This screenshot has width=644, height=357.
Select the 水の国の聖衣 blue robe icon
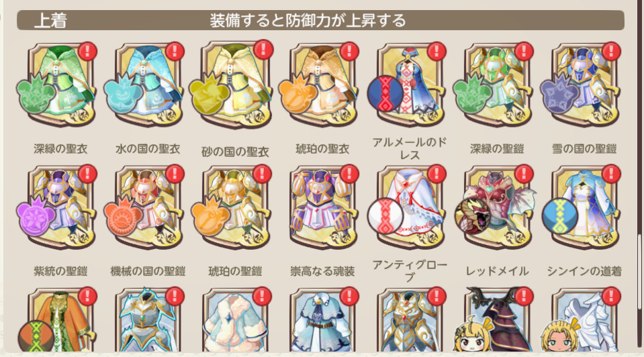[148, 85]
